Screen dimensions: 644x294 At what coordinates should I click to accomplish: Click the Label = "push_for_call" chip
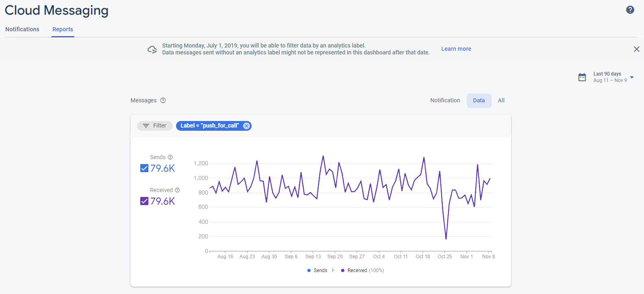(213, 126)
